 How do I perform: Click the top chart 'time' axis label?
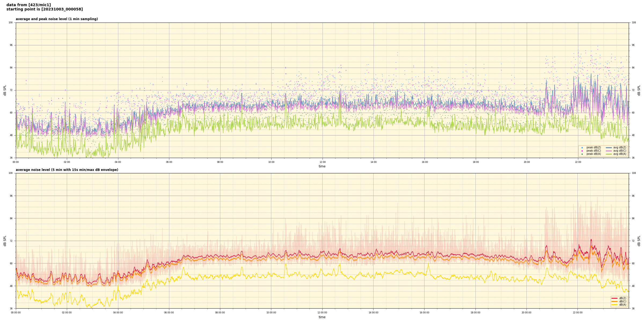322,166
